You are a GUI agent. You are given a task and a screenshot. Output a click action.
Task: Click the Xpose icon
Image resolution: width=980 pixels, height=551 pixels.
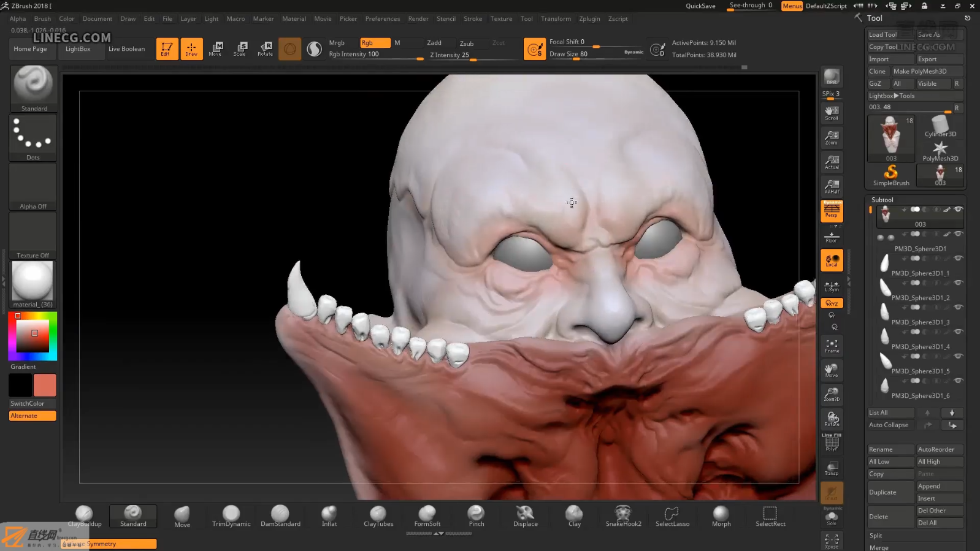point(832,541)
